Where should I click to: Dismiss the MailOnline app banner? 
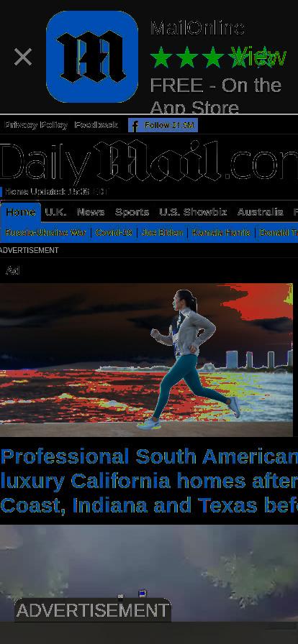(23, 57)
